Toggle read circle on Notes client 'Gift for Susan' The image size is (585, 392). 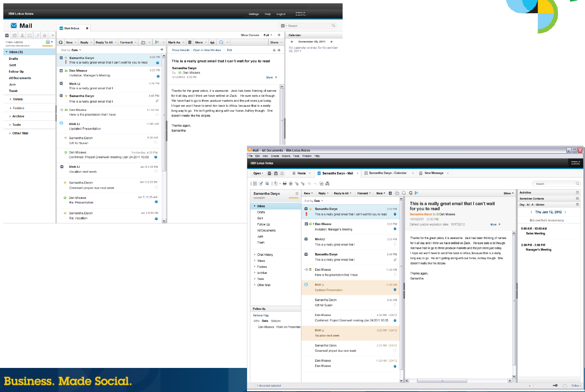click(x=395, y=305)
